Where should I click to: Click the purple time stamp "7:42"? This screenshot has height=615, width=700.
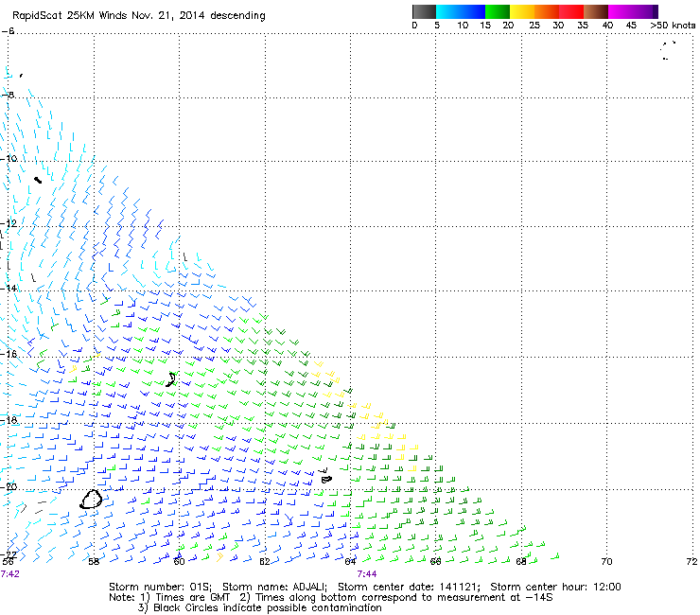[x=10, y=574]
